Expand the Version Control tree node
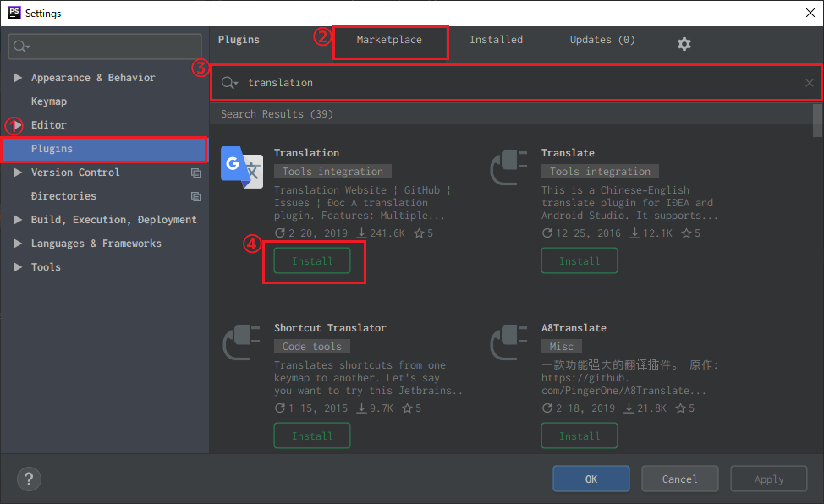The image size is (824, 504). click(x=18, y=172)
